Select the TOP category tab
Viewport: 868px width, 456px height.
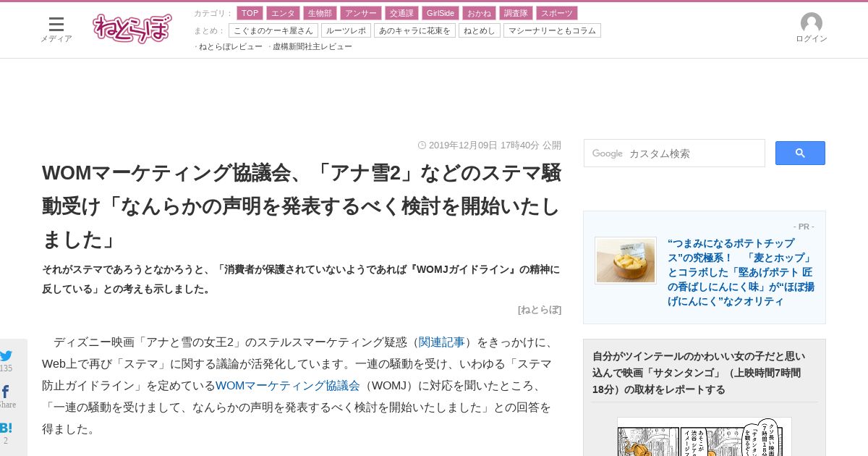250,13
